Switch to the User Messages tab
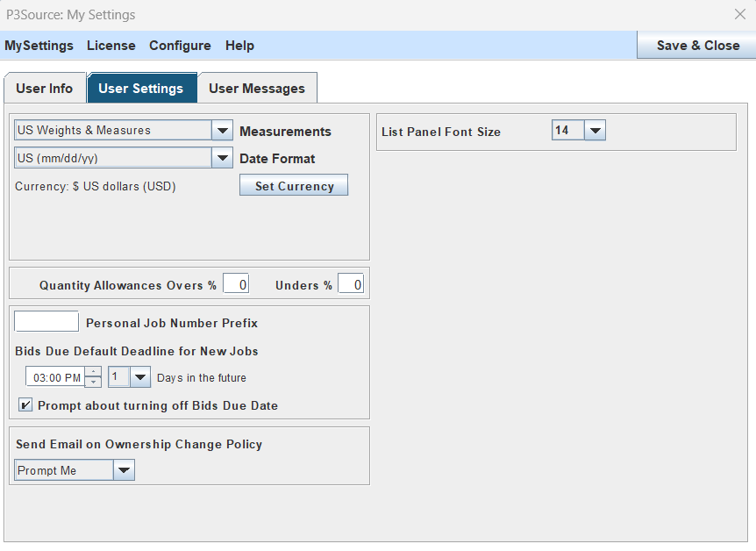 click(257, 88)
